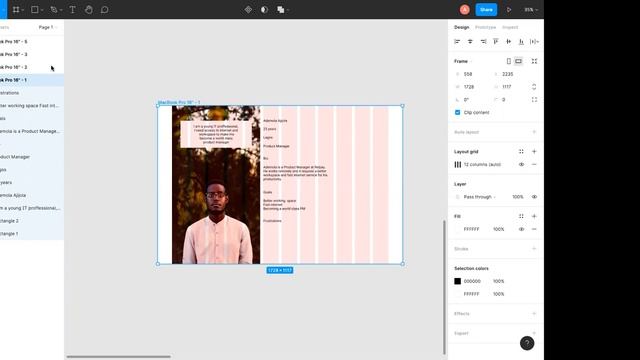Click the Resize to fit icon
This screenshot has height=360, width=640.
534,61
